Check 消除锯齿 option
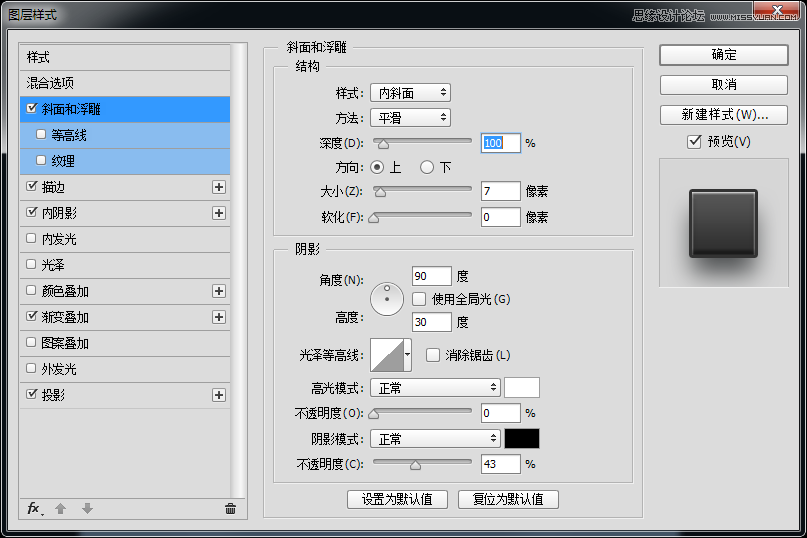807x538 pixels. coord(433,355)
